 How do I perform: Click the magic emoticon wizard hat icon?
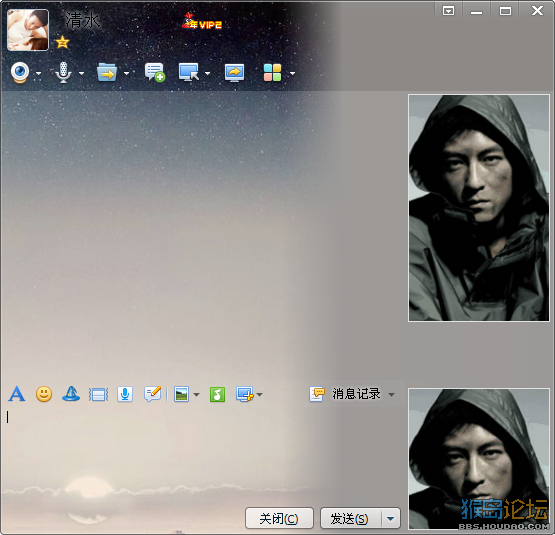[71, 394]
